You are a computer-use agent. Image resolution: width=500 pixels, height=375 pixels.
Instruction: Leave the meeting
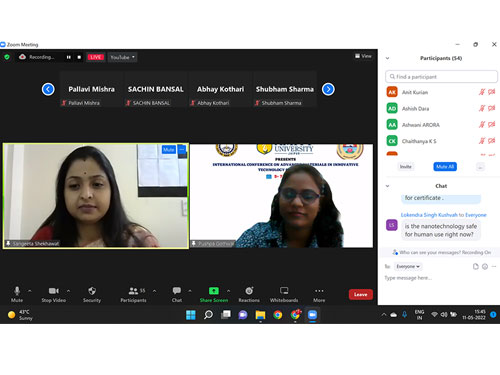point(361,294)
